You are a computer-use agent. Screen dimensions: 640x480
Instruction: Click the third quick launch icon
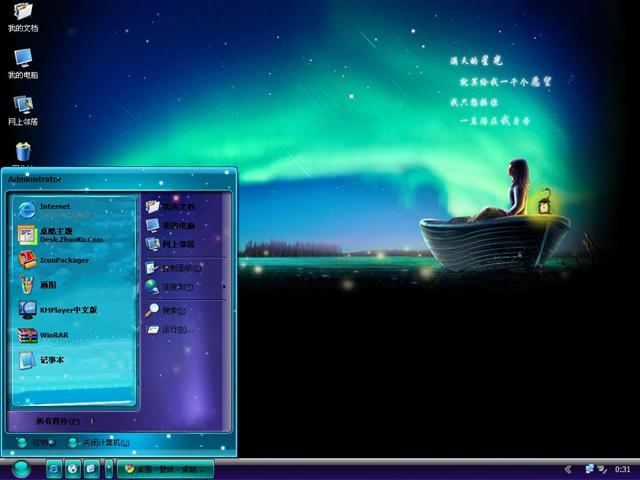91,469
